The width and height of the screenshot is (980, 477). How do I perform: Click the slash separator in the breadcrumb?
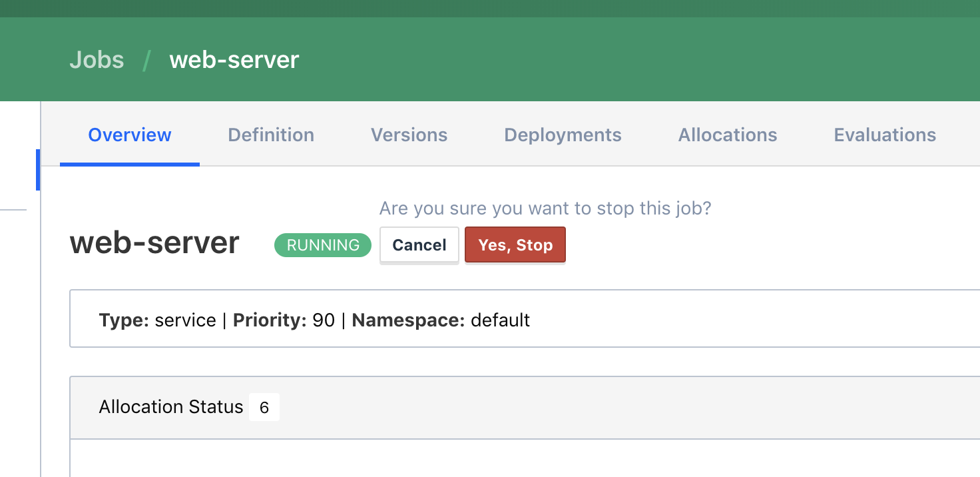(x=146, y=60)
